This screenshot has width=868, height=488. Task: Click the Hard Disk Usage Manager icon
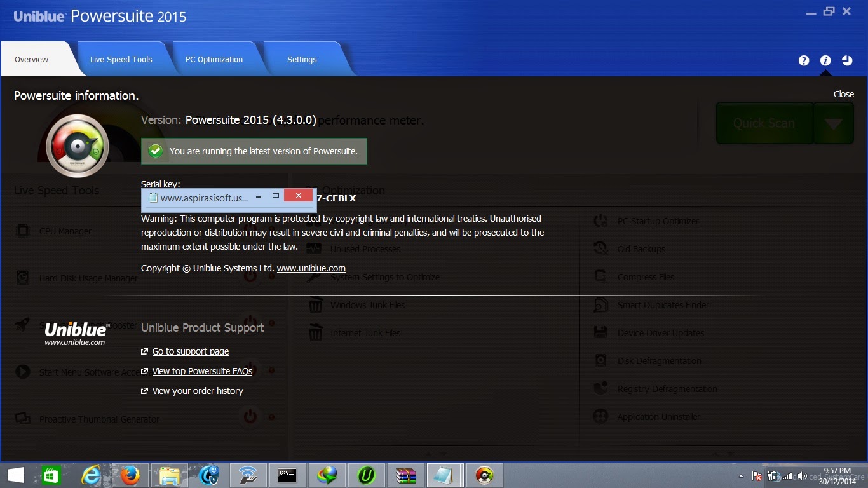click(x=23, y=278)
